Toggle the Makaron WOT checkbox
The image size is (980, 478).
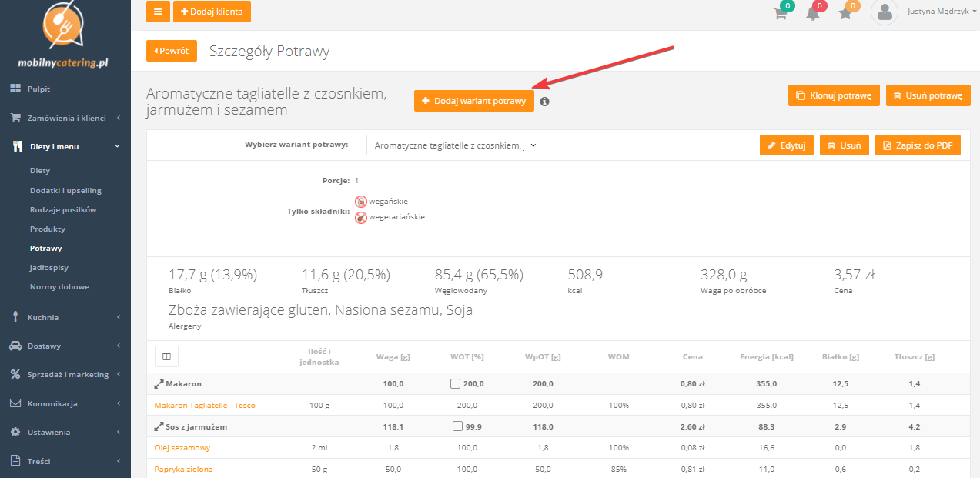457,384
